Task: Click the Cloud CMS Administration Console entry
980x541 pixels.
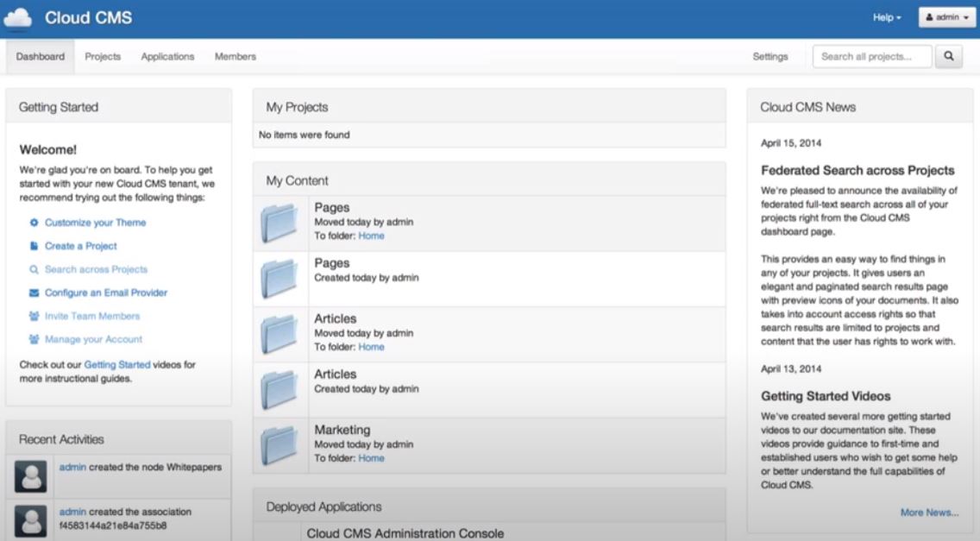Action: point(405,533)
